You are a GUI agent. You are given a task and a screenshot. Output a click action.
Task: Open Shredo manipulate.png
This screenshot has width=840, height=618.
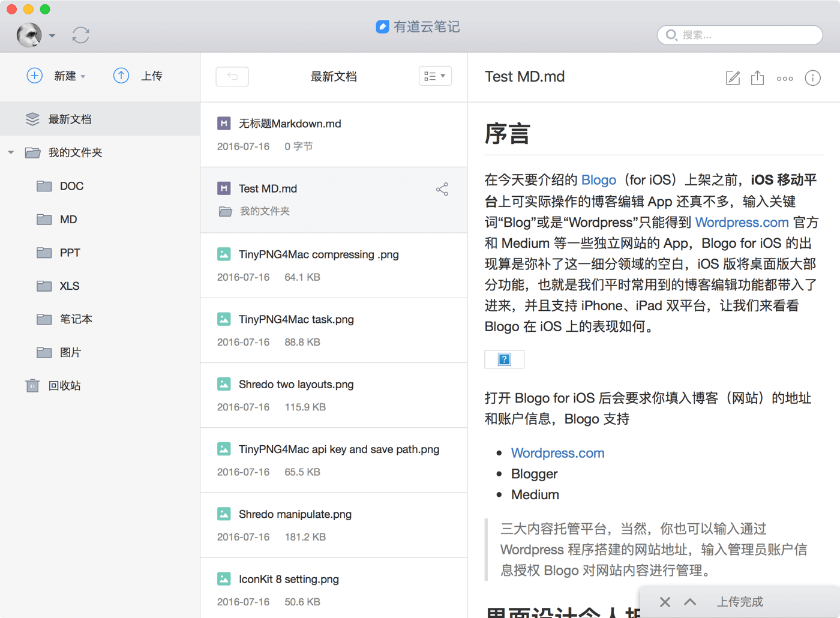coord(334,525)
